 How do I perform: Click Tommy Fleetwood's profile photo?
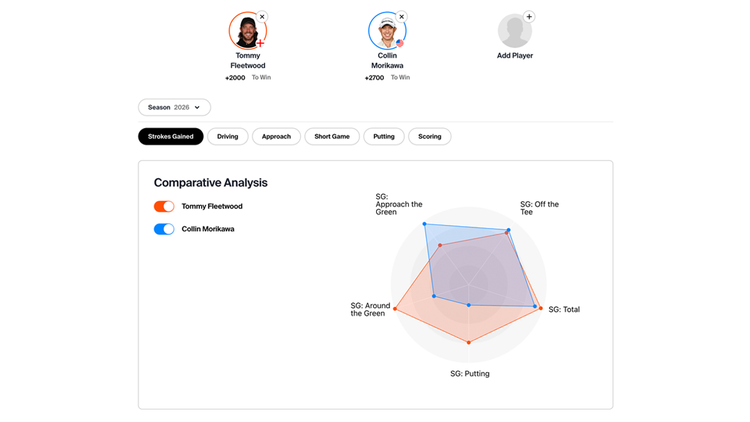tap(246, 31)
